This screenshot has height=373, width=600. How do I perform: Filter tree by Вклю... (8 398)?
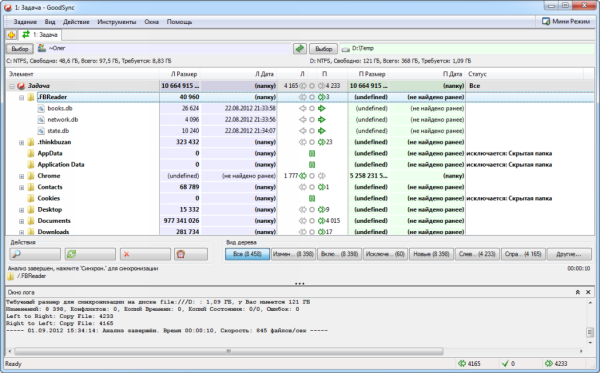(x=339, y=254)
